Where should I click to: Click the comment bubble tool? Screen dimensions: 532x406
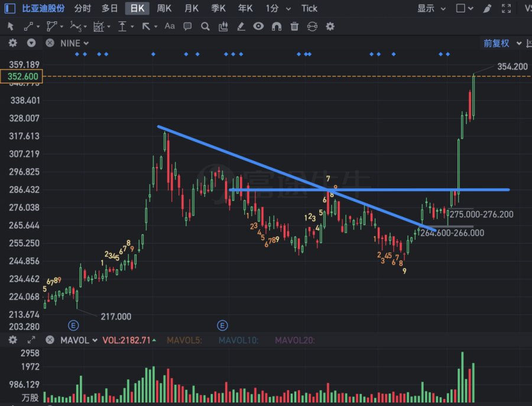point(187,26)
